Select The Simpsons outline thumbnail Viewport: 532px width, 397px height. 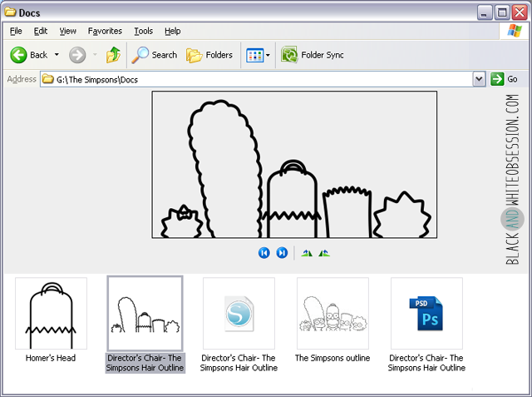[x=332, y=313]
